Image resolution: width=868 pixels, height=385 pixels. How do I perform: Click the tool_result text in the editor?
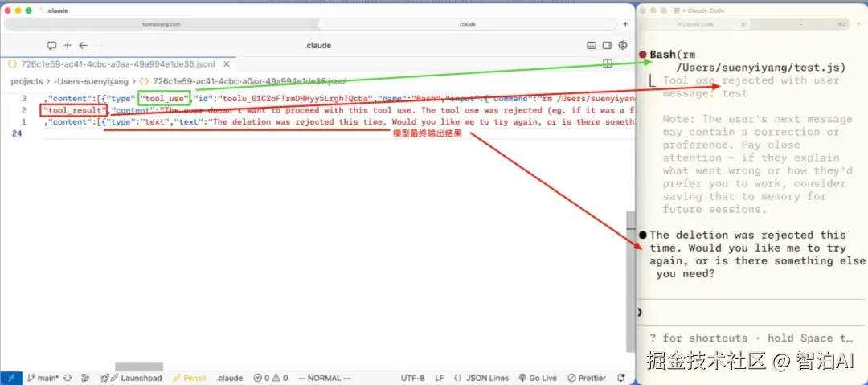point(74,110)
